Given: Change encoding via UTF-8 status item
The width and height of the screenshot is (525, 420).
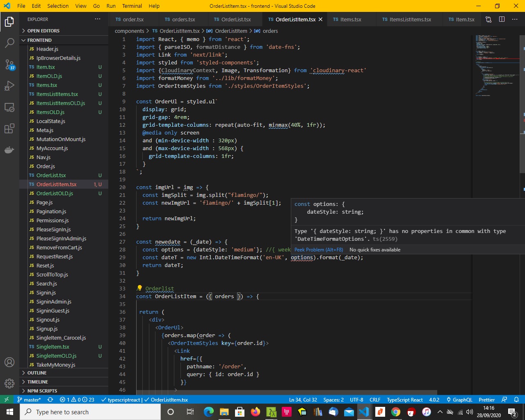Looking at the screenshot, I should [x=356, y=399].
